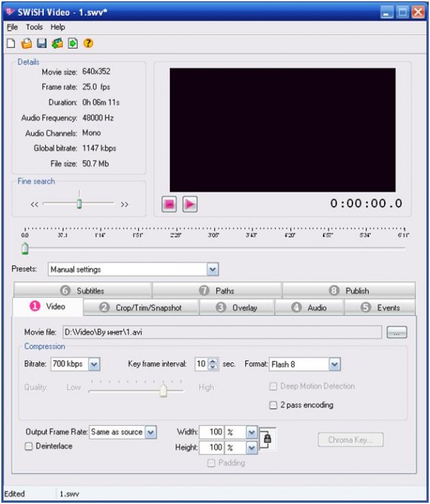Image resolution: width=430 pixels, height=504 pixels.
Task: Enable 2 pass encoding
Action: (x=273, y=405)
